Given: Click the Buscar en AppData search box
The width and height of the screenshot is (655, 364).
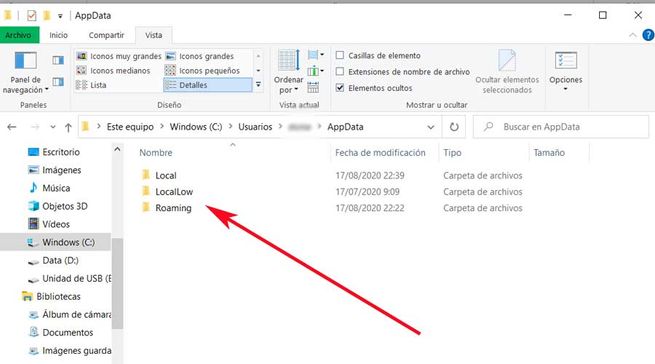Looking at the screenshot, I should pyautogui.click(x=561, y=127).
